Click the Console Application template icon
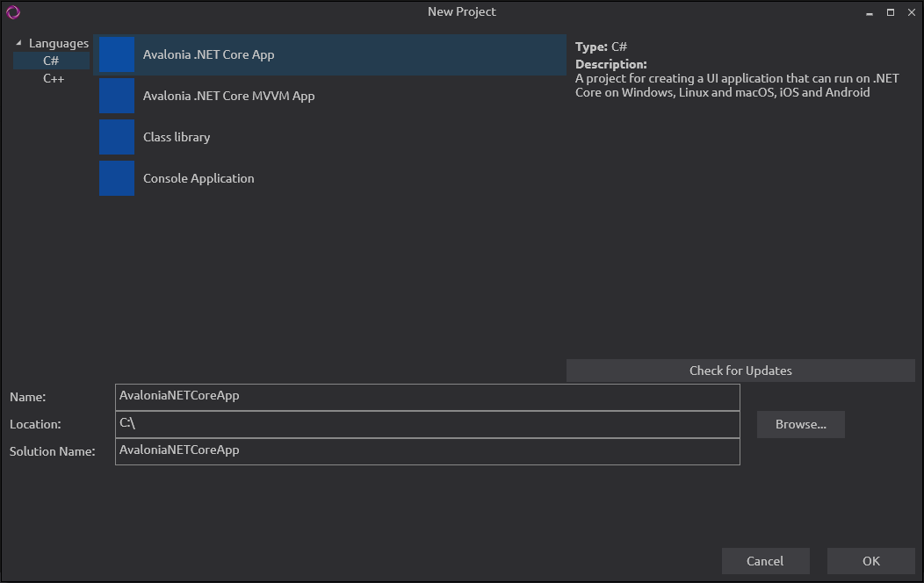 [117, 178]
